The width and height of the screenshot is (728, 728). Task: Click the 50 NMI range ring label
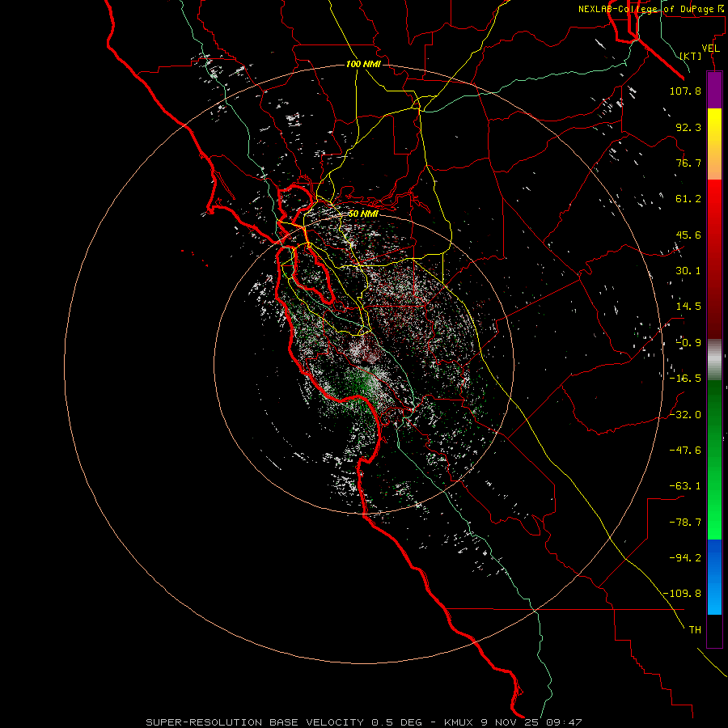point(363,214)
